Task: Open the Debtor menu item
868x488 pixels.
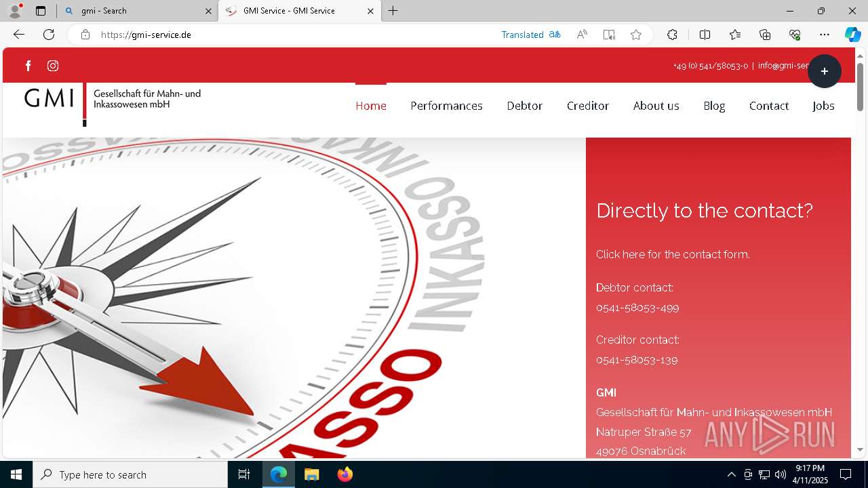Action: pos(525,106)
